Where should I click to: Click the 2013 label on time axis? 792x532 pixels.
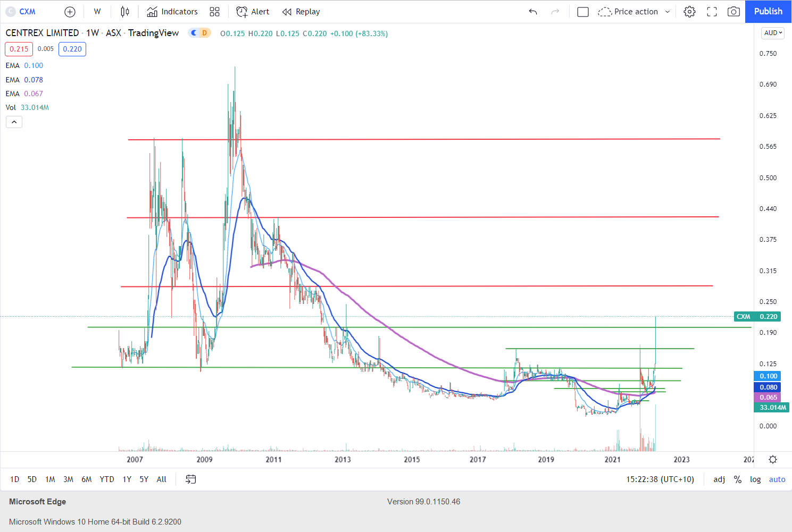[x=343, y=460]
